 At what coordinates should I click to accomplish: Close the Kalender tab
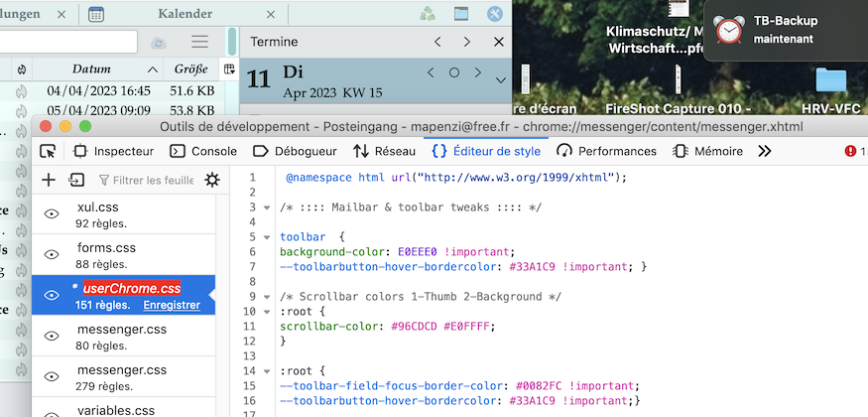(x=270, y=15)
